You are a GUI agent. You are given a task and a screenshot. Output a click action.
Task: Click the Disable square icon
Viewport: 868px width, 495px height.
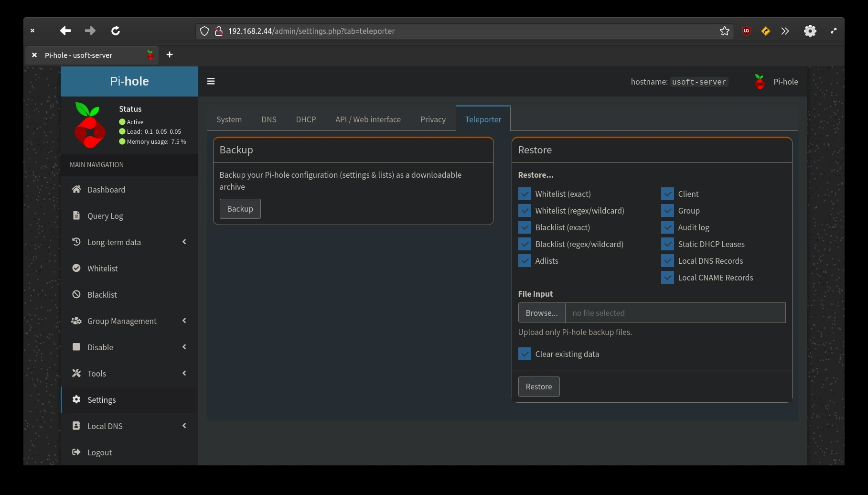(76, 347)
